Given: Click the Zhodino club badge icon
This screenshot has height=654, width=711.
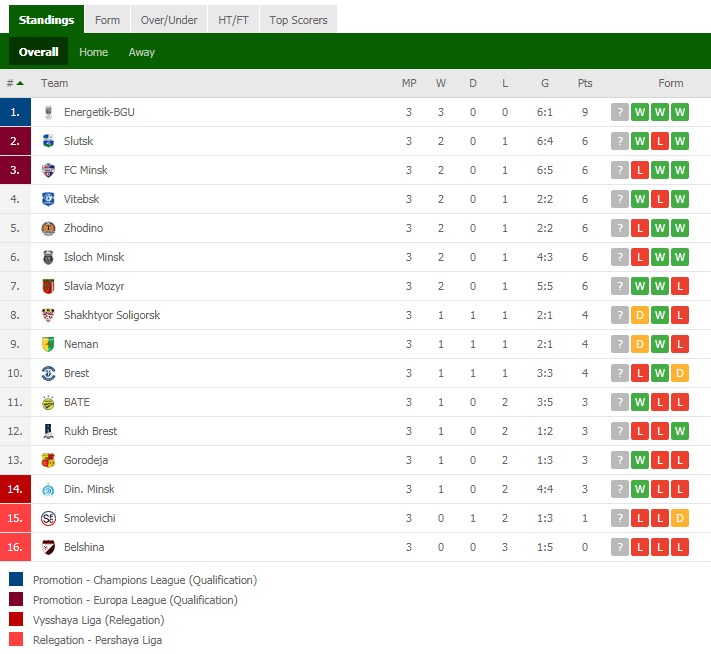Looking at the screenshot, I should 48,228.
